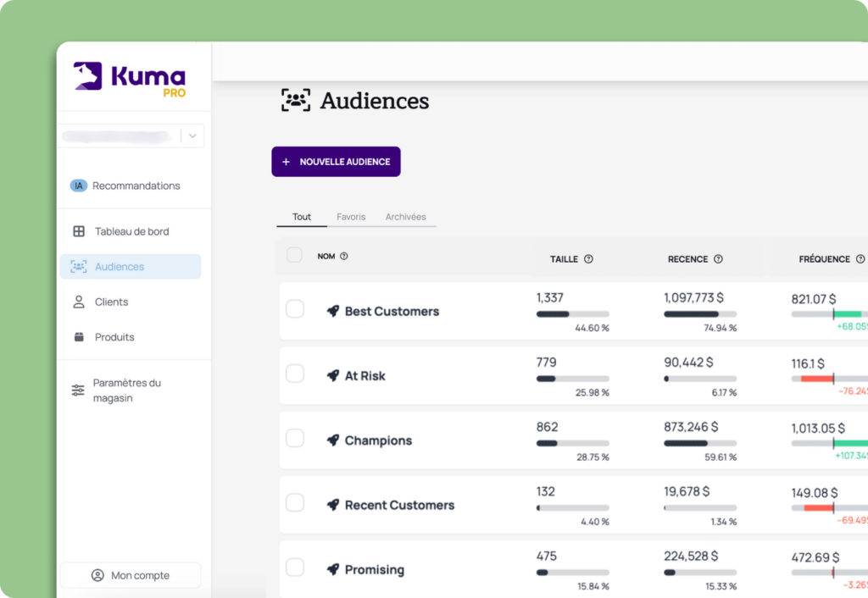
Task: Open the Archivées tab
Action: pyautogui.click(x=405, y=217)
